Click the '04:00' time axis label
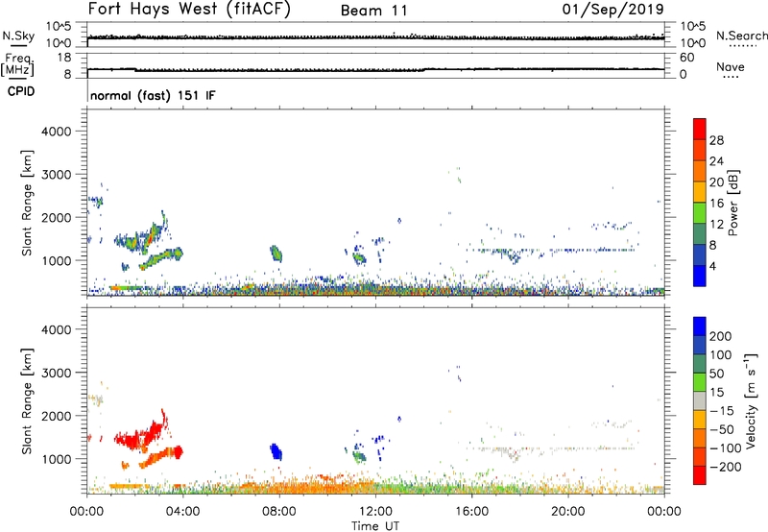 [182, 512]
